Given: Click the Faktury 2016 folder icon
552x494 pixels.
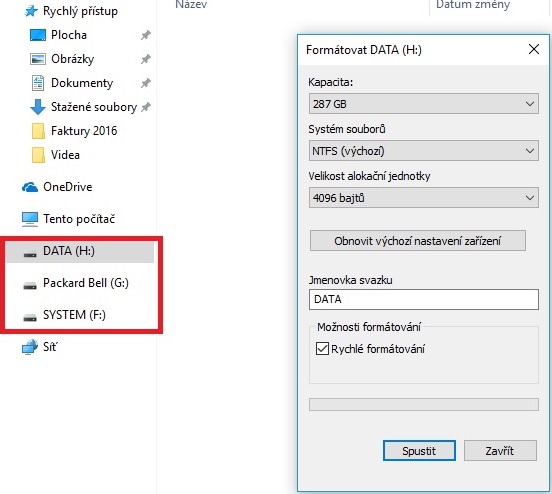Looking at the screenshot, I should point(38,131).
